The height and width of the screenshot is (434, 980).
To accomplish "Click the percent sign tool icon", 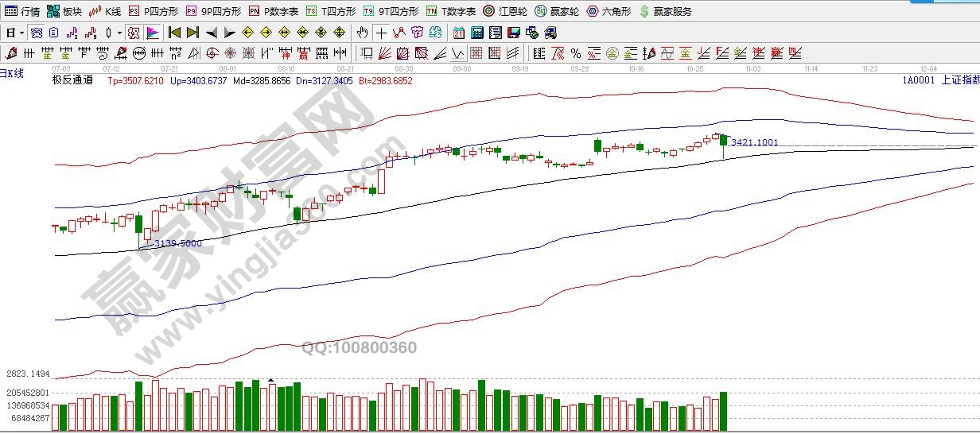I will click(575, 53).
